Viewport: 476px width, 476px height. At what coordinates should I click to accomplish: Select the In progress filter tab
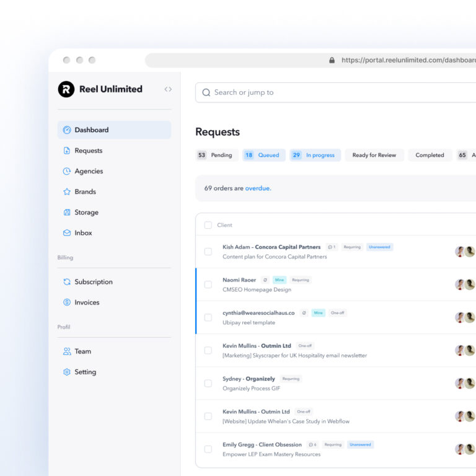point(315,155)
